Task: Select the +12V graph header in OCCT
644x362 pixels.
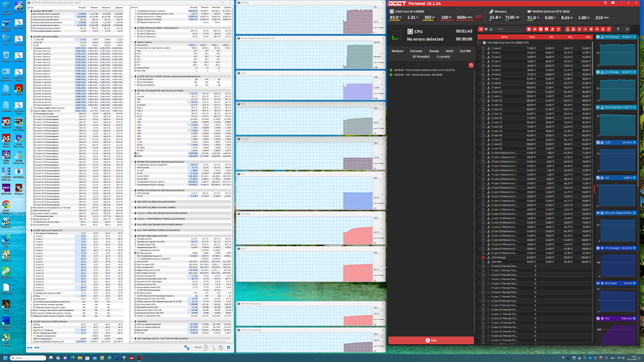Action: click(x=616, y=142)
